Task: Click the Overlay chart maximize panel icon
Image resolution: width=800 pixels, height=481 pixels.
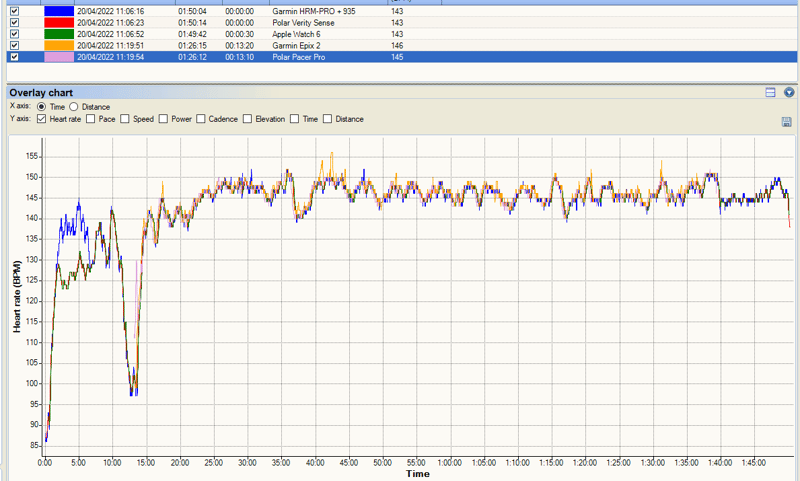Action: (x=770, y=92)
